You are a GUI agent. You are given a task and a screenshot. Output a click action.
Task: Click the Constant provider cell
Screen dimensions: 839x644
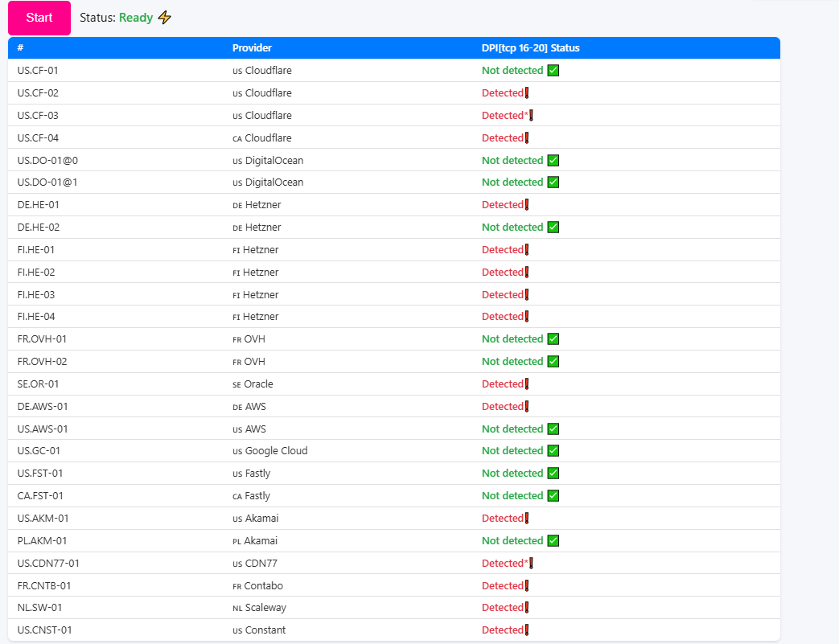point(259,630)
